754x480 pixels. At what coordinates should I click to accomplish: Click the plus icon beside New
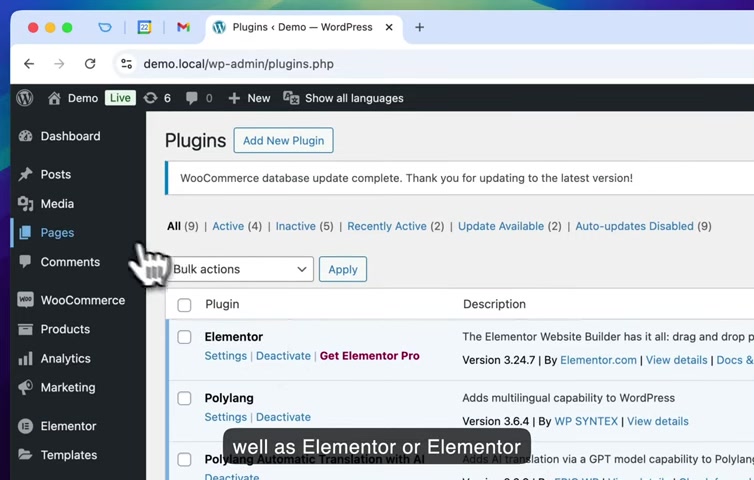(x=234, y=98)
